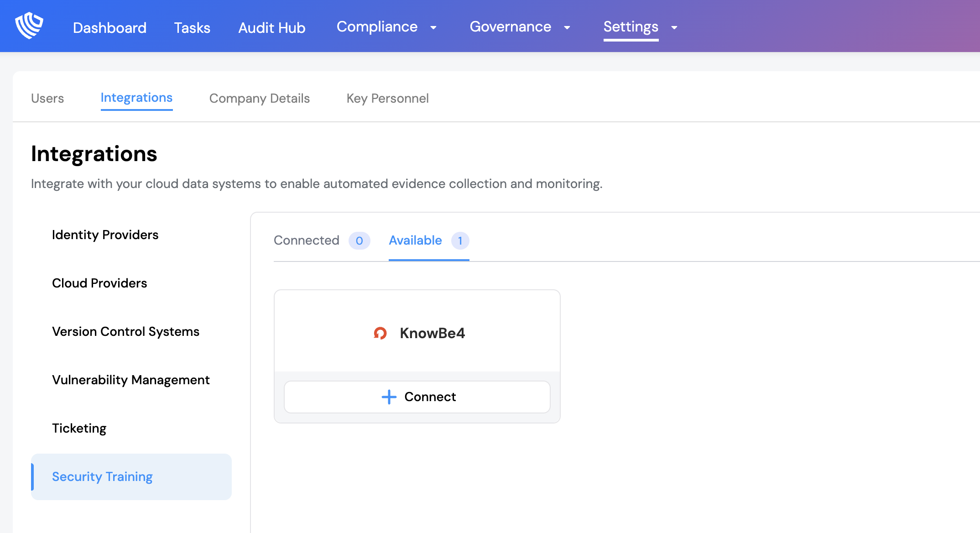Open the Governance menu
This screenshot has height=533, width=980.
tap(511, 27)
